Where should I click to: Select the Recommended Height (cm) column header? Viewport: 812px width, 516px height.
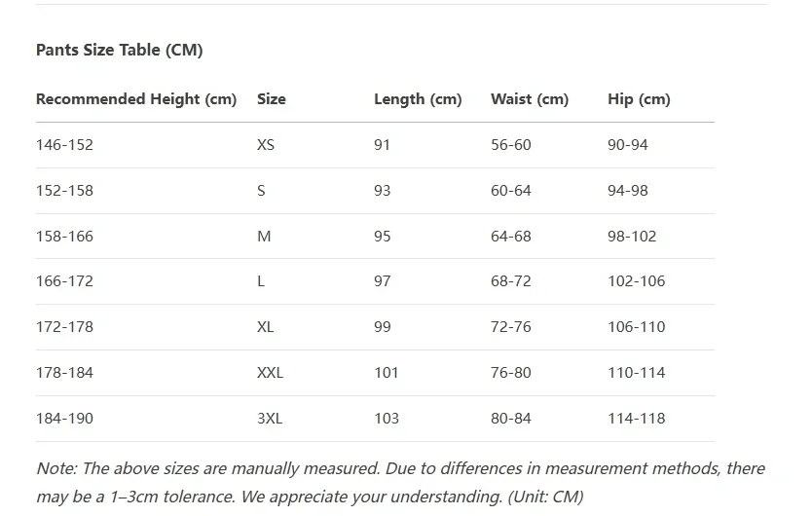(x=136, y=99)
